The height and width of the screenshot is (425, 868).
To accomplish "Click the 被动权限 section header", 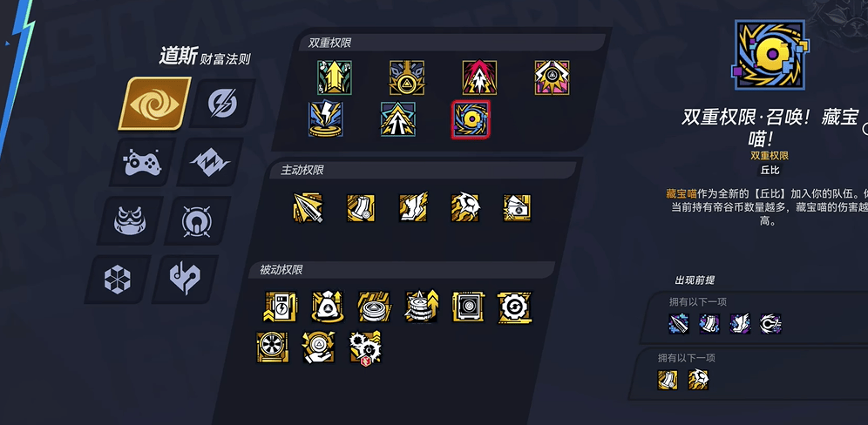I will tap(281, 270).
